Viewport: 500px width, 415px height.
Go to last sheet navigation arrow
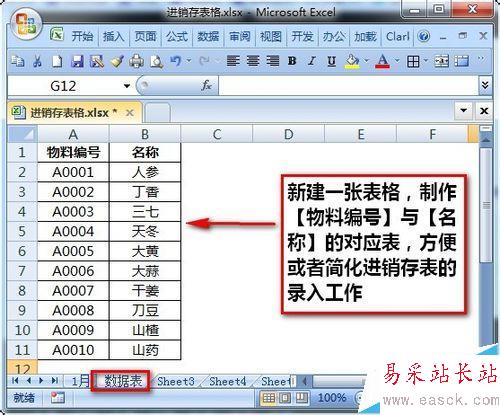click(x=55, y=381)
